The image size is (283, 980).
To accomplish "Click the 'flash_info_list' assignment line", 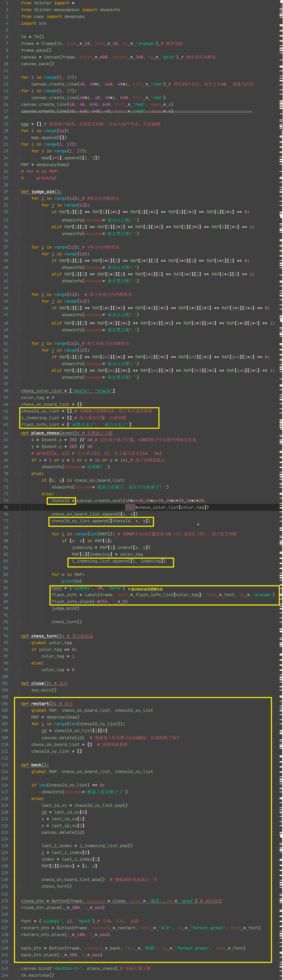I will (x=76, y=425).
